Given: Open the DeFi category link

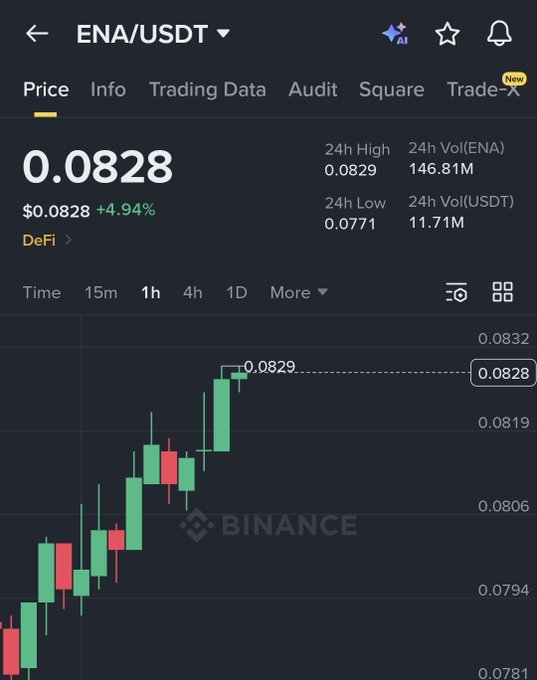Looking at the screenshot, I should coord(47,240).
